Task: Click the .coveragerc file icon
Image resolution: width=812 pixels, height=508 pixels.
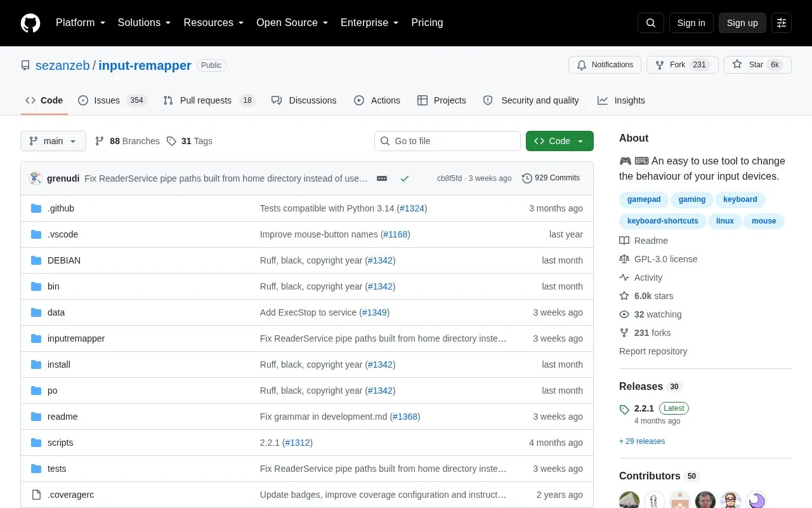Action: pos(36,495)
